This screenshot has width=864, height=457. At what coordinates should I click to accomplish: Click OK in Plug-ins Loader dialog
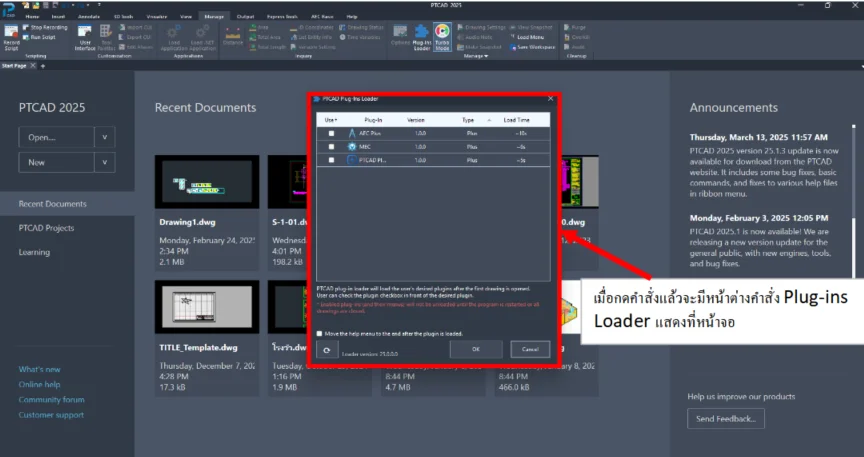(x=476, y=350)
